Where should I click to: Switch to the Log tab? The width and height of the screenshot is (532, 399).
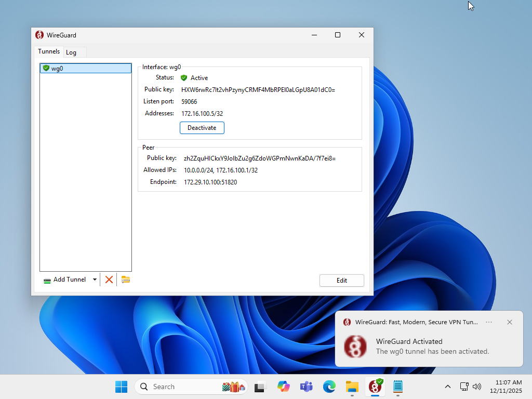71,52
